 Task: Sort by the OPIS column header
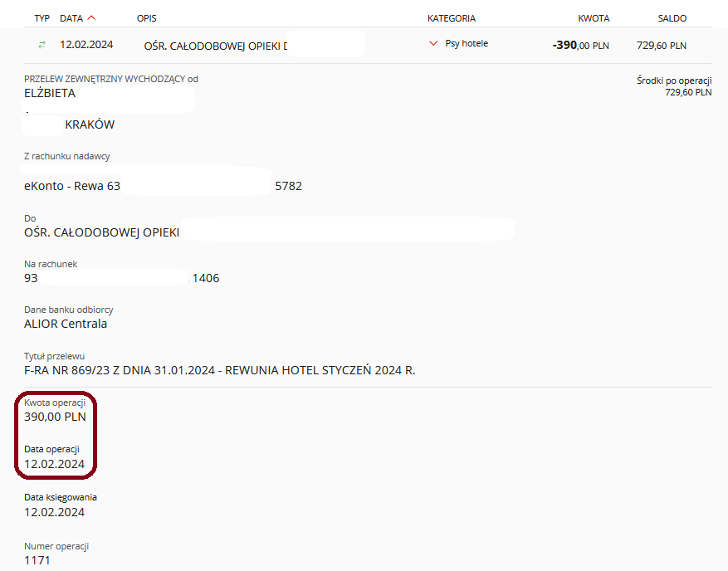click(146, 18)
